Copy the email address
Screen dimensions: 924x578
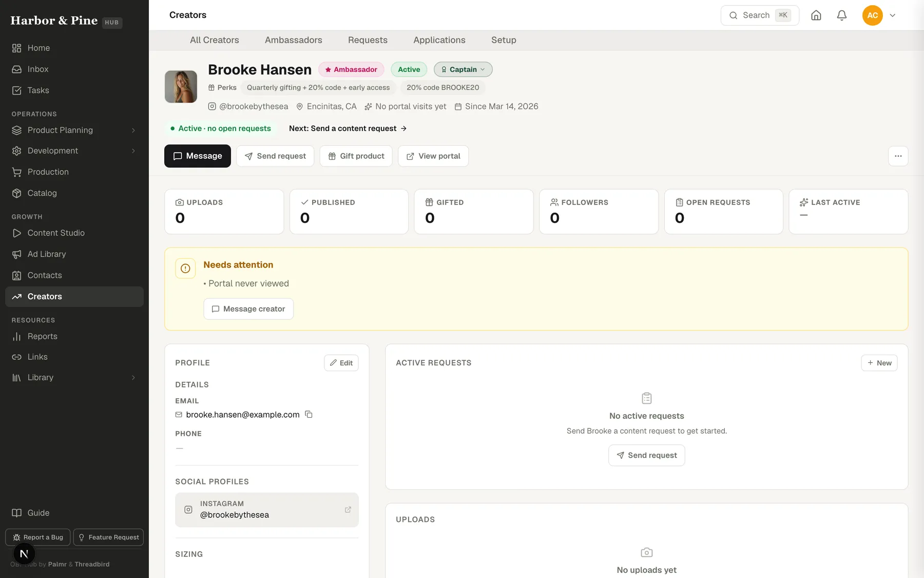(309, 414)
